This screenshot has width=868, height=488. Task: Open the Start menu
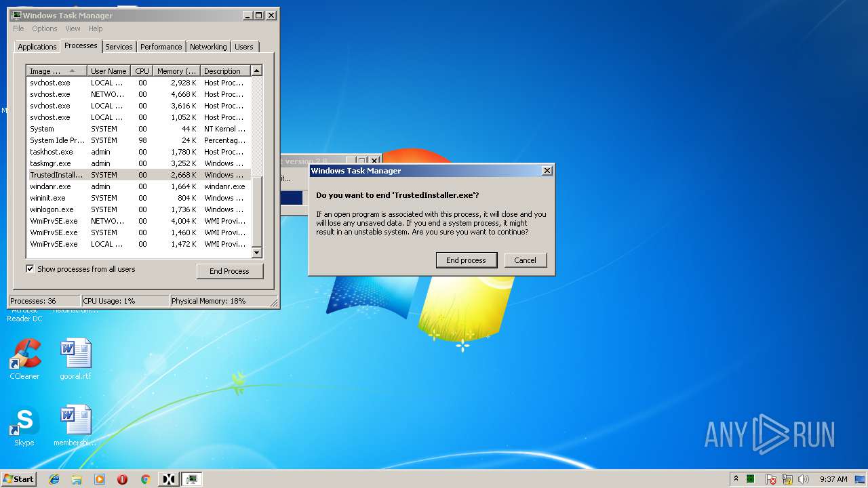click(x=18, y=479)
